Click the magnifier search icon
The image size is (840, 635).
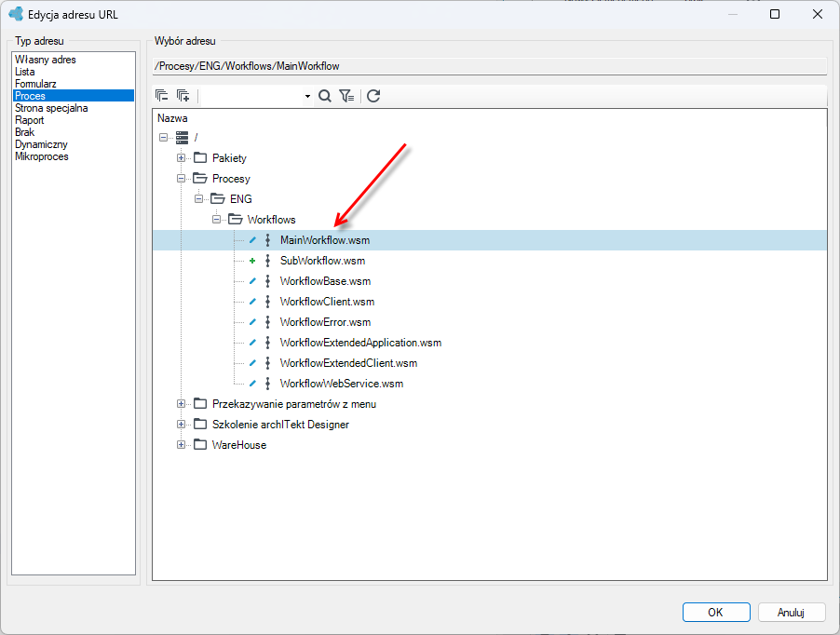[325, 96]
